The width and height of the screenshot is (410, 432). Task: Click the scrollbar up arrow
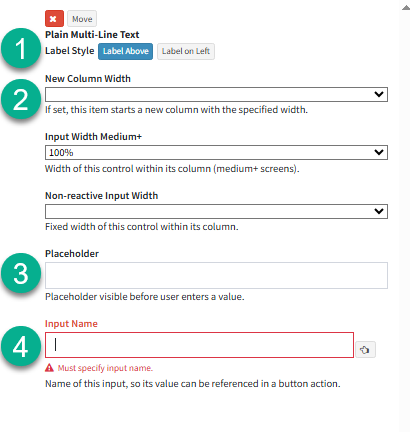click(x=406, y=8)
